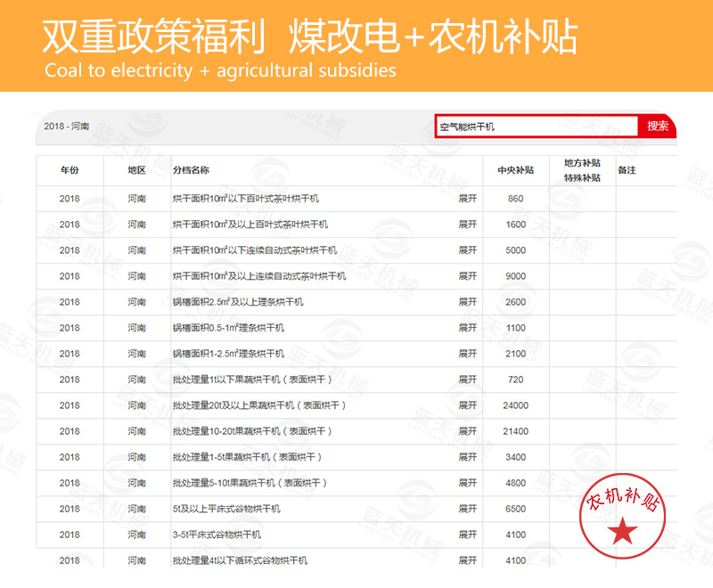Click 展开 for 锅槽面积0.5-1㎡理条烘干机
Screen dimensions: 713x588
point(468,328)
